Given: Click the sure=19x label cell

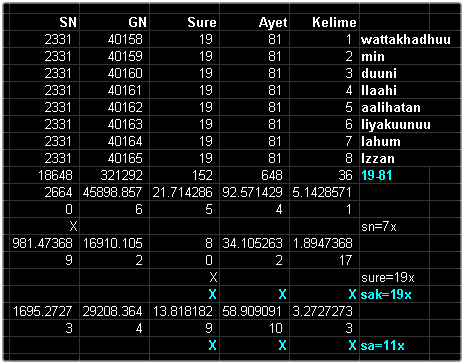Looking at the screenshot, I should point(388,278).
